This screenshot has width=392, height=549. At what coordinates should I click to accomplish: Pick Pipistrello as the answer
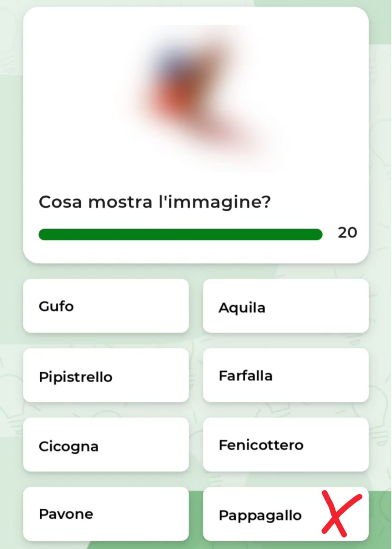(106, 376)
